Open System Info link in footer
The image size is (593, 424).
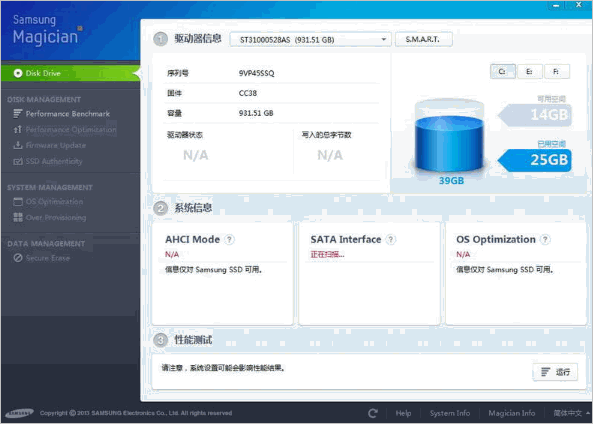[450, 413]
